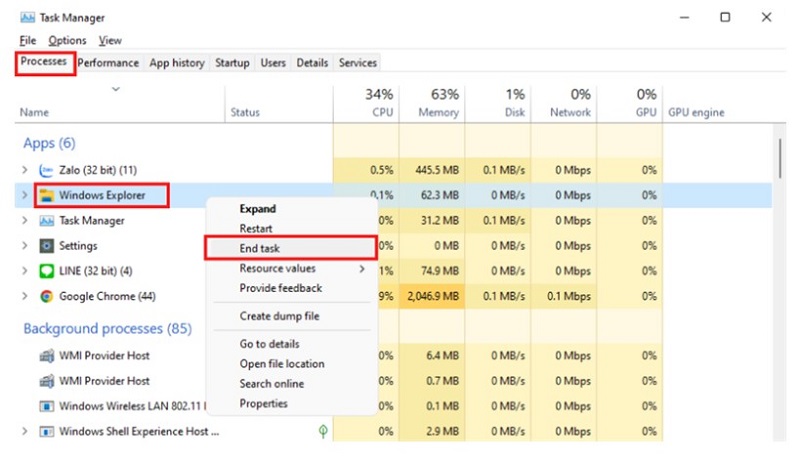This screenshot has width=800, height=459.
Task: Click the Windows Shell Experience Host icon
Action: pyautogui.click(x=46, y=431)
